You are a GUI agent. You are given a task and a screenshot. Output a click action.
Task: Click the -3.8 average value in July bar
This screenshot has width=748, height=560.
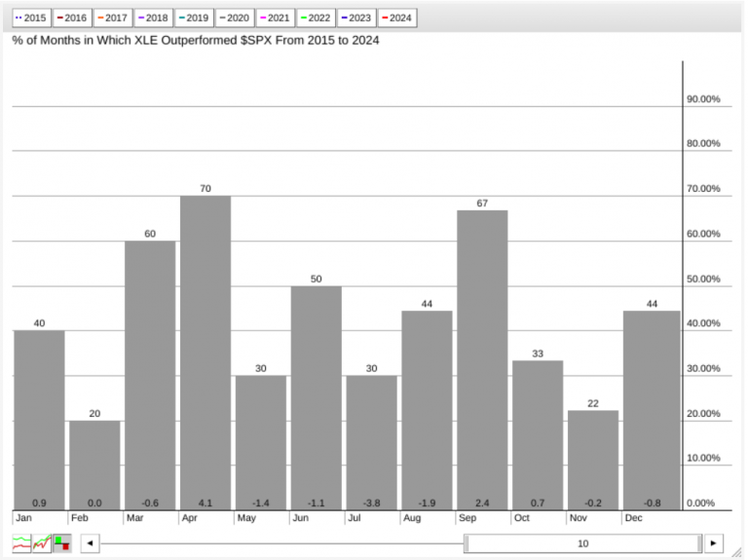pos(371,504)
